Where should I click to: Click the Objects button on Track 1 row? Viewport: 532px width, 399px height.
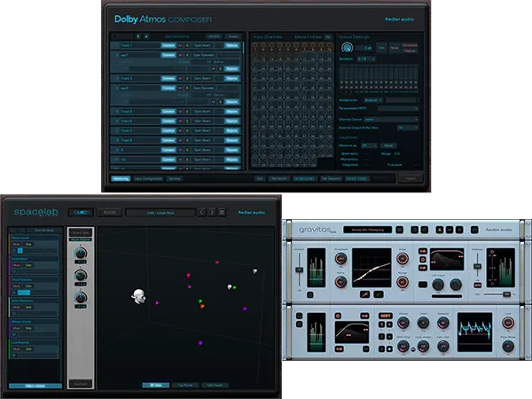[232, 45]
